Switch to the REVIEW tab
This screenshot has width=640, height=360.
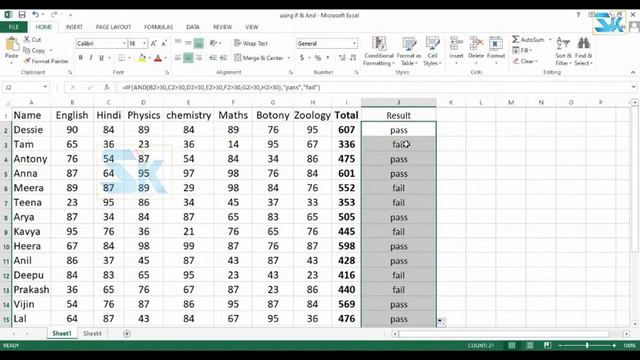[222, 27]
